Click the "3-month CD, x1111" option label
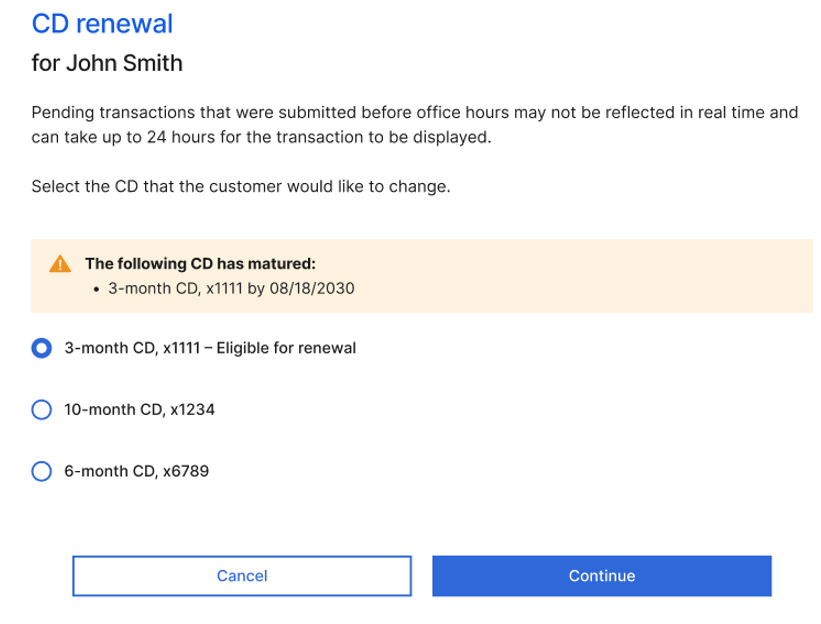This screenshot has height=624, width=821. tap(132, 348)
